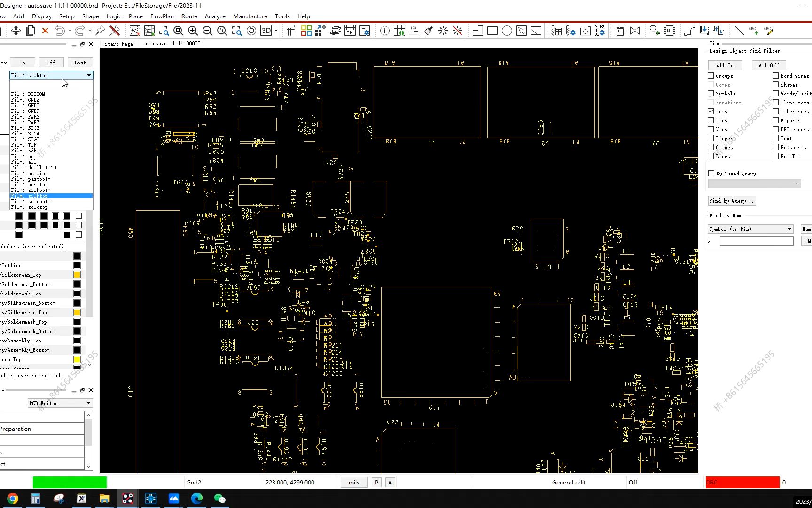The height and width of the screenshot is (508, 812).
Task: Click the Add Text ABC plus icon
Action: click(x=753, y=31)
